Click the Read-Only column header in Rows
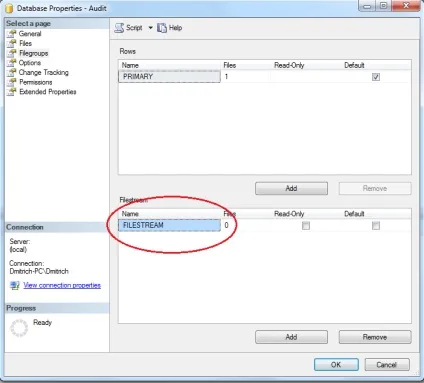Screen dimensions: 424x383 coord(289,65)
